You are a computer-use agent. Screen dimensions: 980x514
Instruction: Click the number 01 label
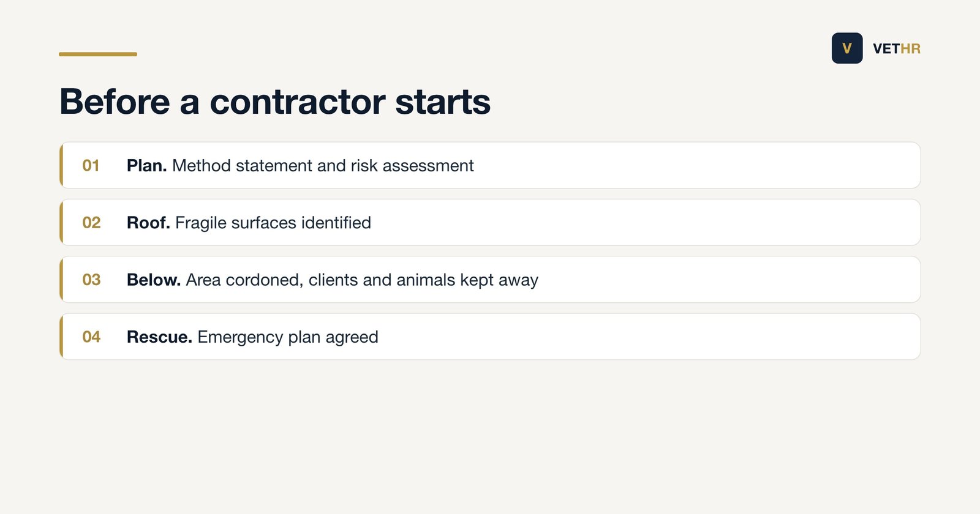(91, 166)
